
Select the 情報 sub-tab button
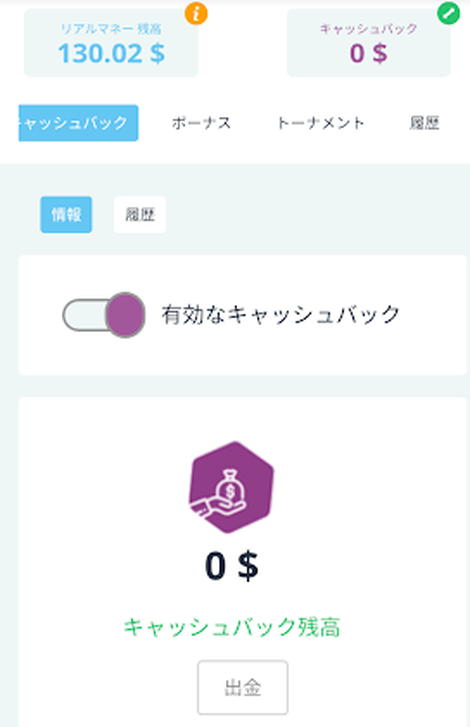pos(66,215)
